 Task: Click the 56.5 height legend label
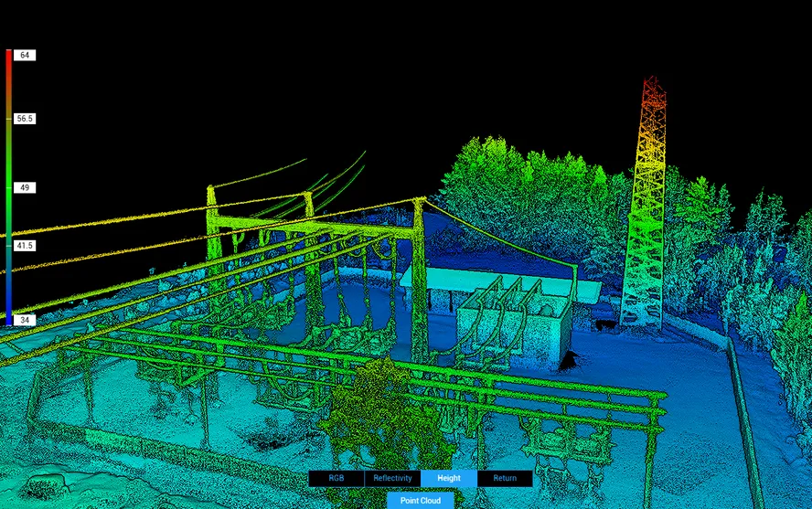(x=25, y=119)
